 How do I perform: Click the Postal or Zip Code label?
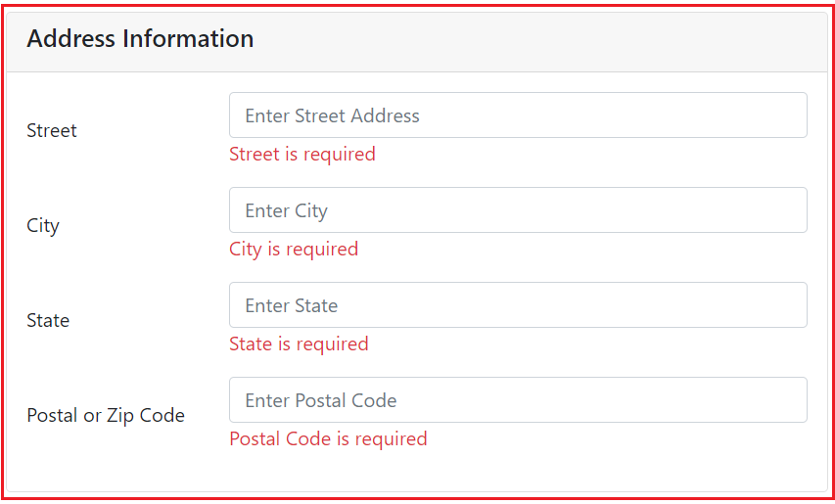106,415
